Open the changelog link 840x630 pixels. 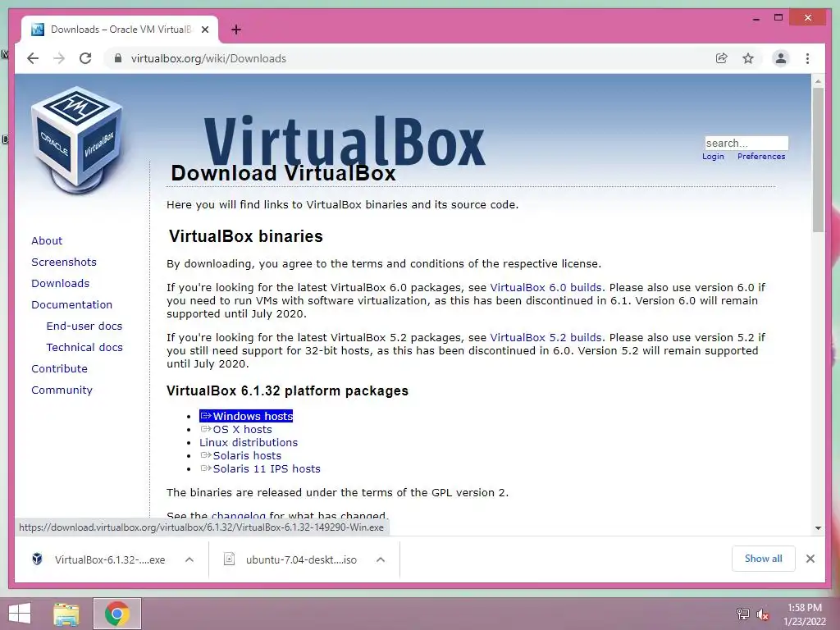[239, 516]
